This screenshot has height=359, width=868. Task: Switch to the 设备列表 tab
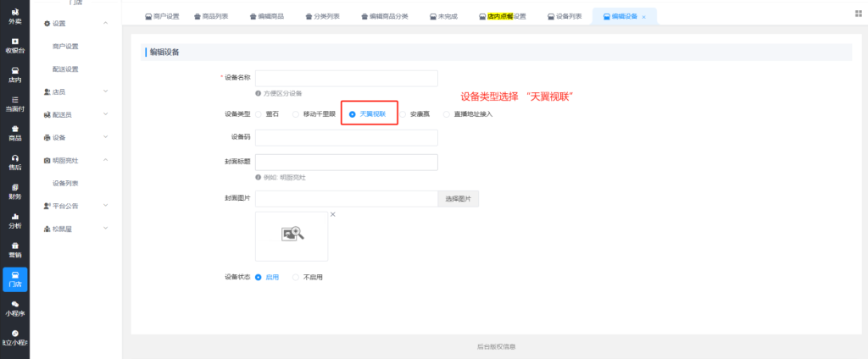click(564, 17)
